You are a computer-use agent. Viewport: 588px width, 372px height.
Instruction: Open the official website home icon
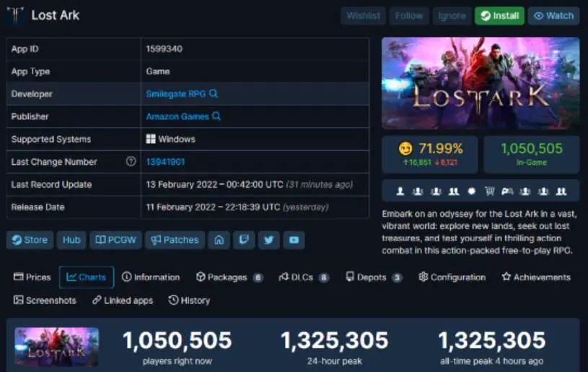pos(220,240)
